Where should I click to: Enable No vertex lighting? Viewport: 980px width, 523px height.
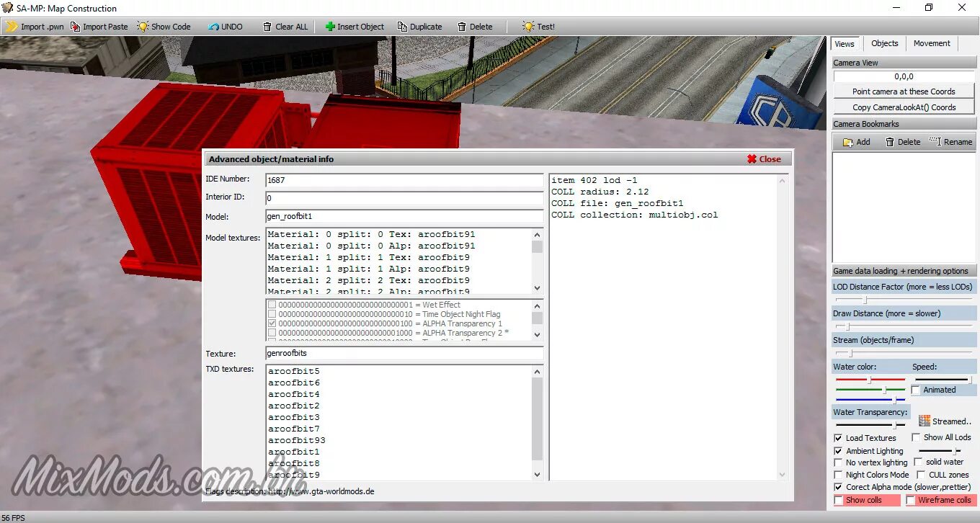838,462
